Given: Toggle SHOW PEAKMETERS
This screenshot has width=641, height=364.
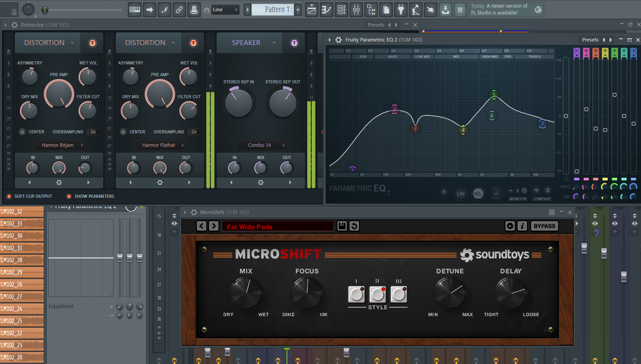Looking at the screenshot, I should click(69, 196).
